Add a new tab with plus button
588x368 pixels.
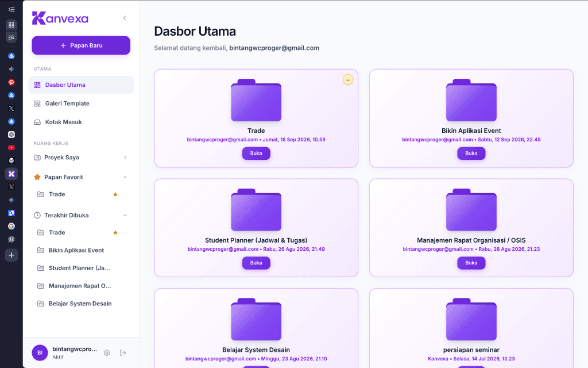click(11, 255)
